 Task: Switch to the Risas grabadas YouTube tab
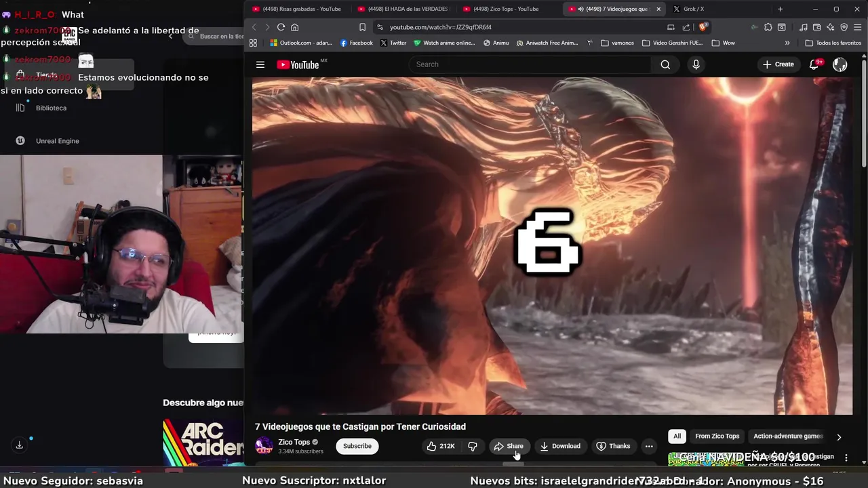tap(297, 9)
